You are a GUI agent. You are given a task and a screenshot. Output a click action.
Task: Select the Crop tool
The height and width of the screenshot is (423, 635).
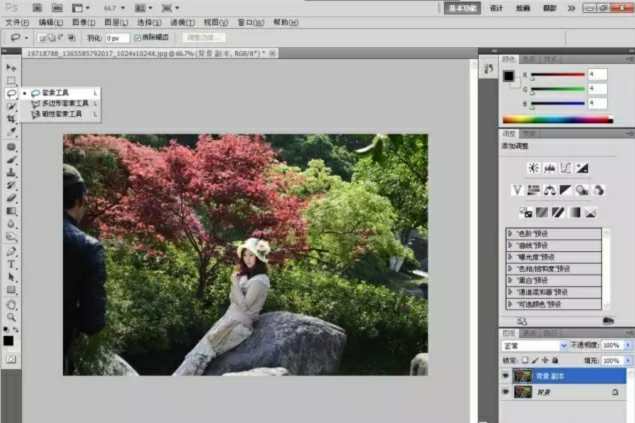coord(11,119)
